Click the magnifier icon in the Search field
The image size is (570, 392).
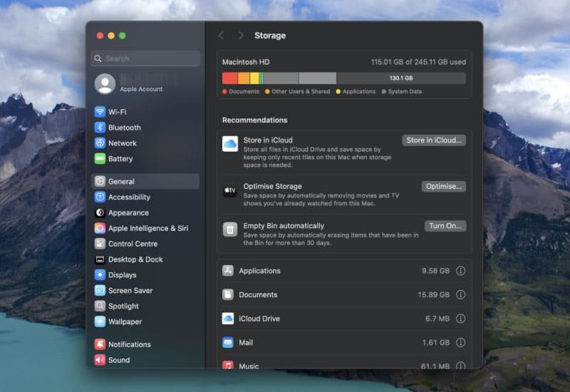(x=98, y=58)
